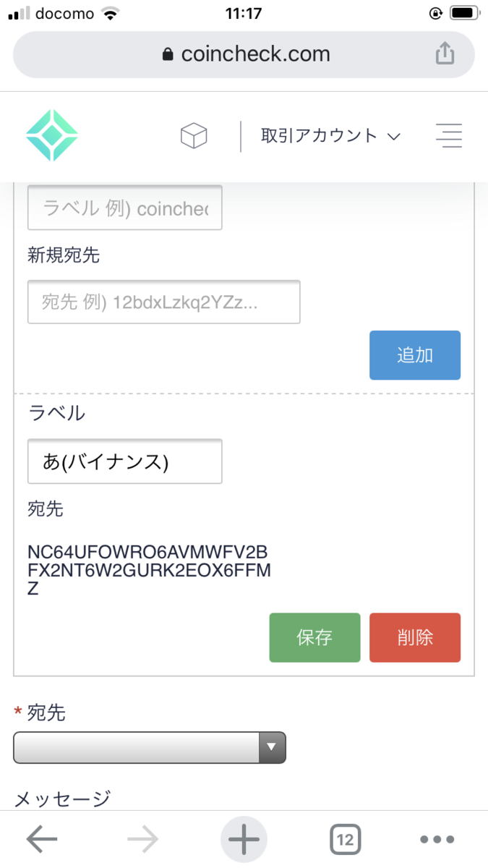488x868 pixels.
Task: Expand the chevron next to 取引アカウント
Action: point(394,136)
